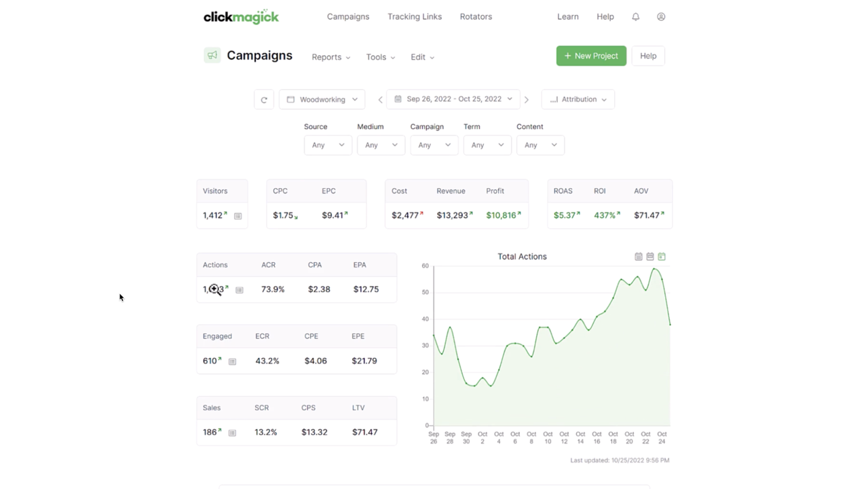Image resolution: width=868 pixels, height=489 pixels.
Task: Click the ROAS trend arrow
Action: point(578,213)
